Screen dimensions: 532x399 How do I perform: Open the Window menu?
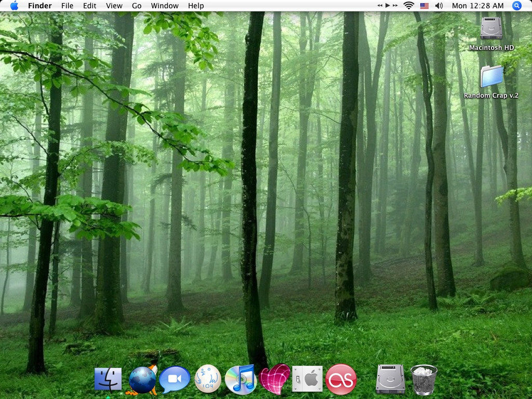(165, 6)
